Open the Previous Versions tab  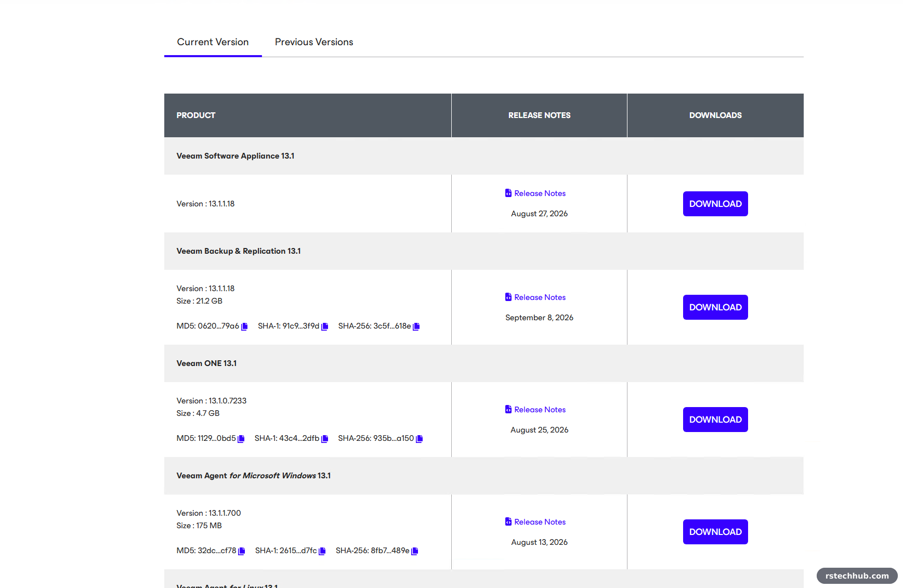click(x=314, y=42)
